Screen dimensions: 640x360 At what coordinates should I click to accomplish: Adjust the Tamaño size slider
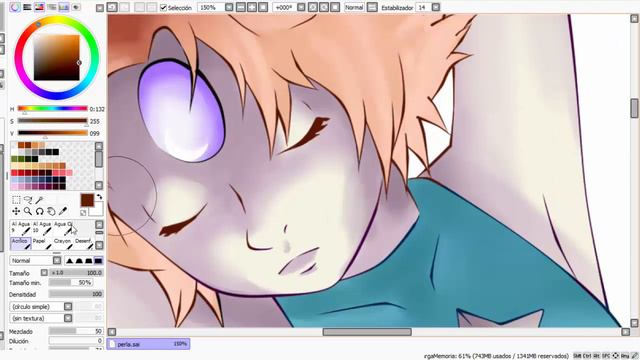[76, 272]
